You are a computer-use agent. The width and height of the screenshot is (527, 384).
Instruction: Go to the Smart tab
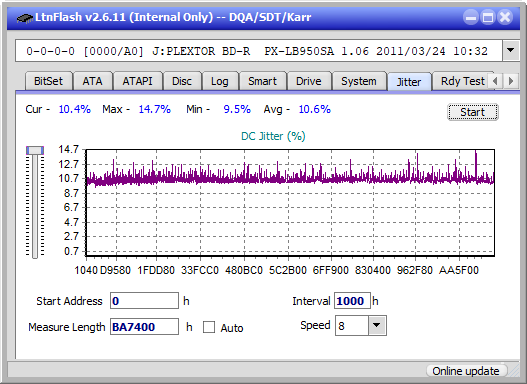(x=262, y=81)
